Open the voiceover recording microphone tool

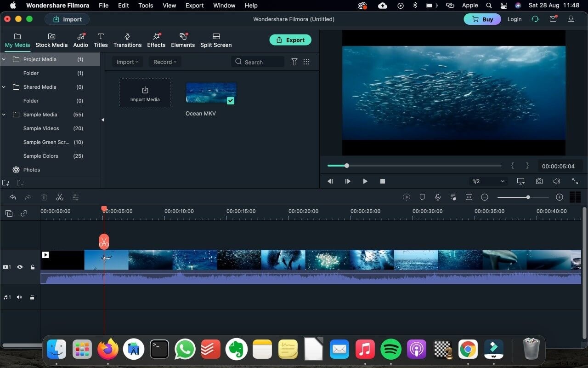[437, 197]
